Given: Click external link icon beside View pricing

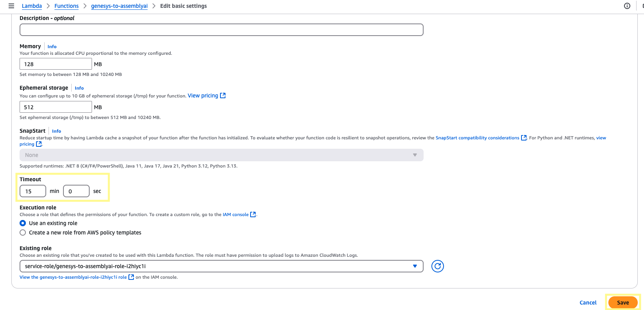Looking at the screenshot, I should 223,96.
